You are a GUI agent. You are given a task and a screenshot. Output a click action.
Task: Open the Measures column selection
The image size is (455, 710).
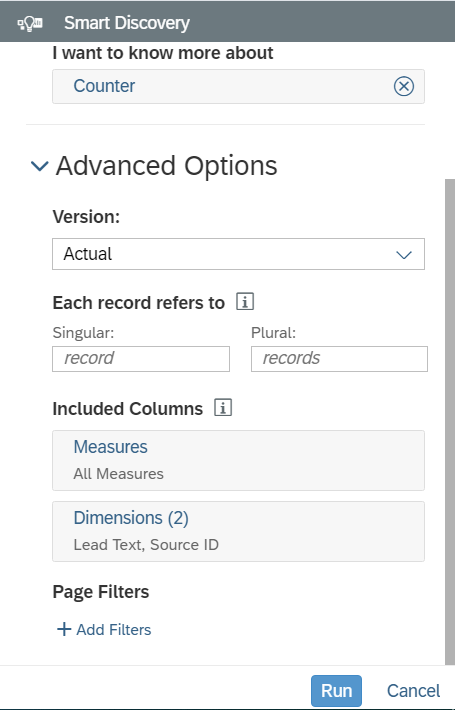[x=238, y=461]
